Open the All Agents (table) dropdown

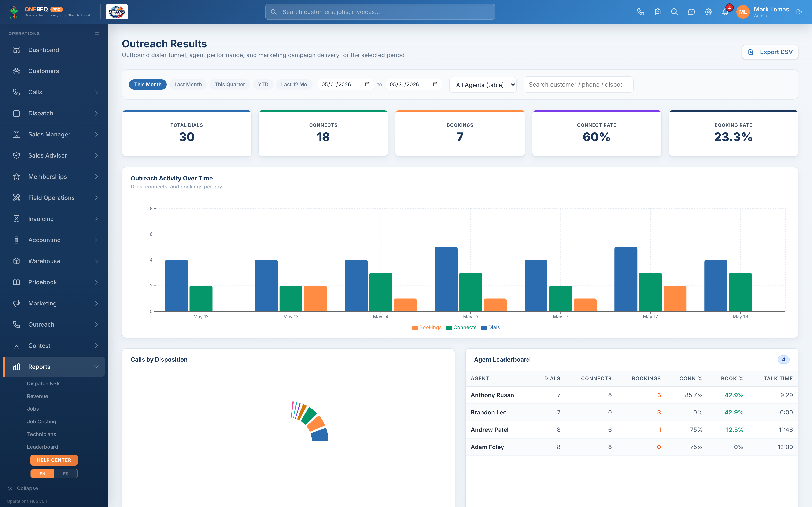pyautogui.click(x=483, y=85)
